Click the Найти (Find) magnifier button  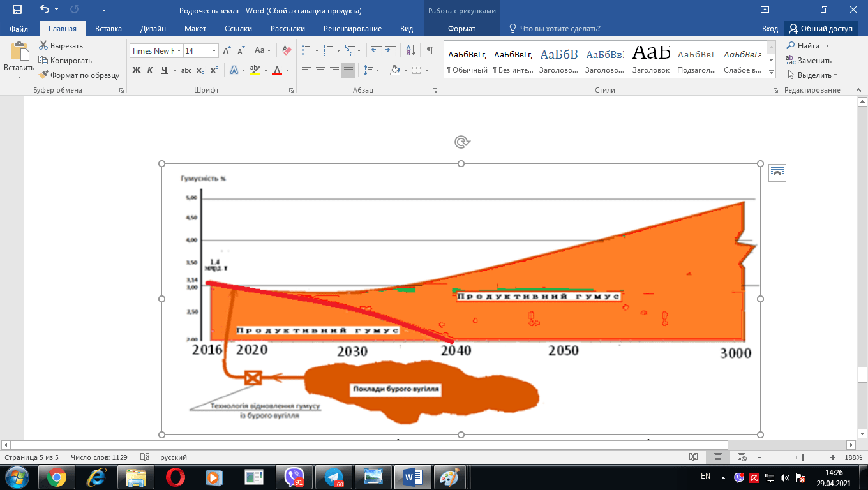click(x=803, y=46)
